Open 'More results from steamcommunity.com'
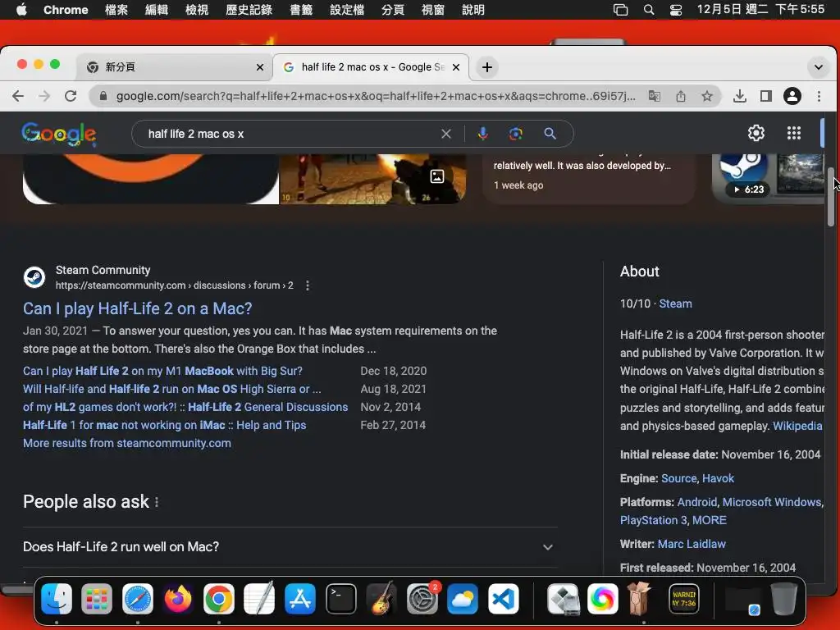The image size is (840, 630). click(127, 443)
